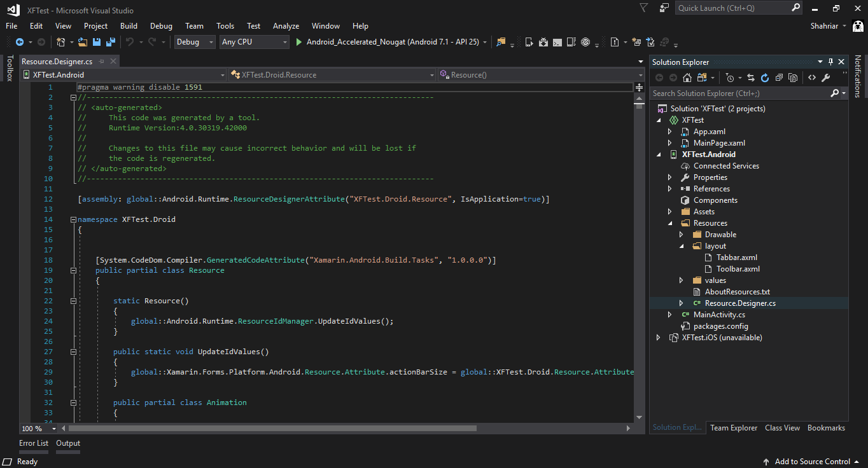This screenshot has height=468, width=868.
Task: Open the Android SDK Manager icon
Action: click(543, 42)
